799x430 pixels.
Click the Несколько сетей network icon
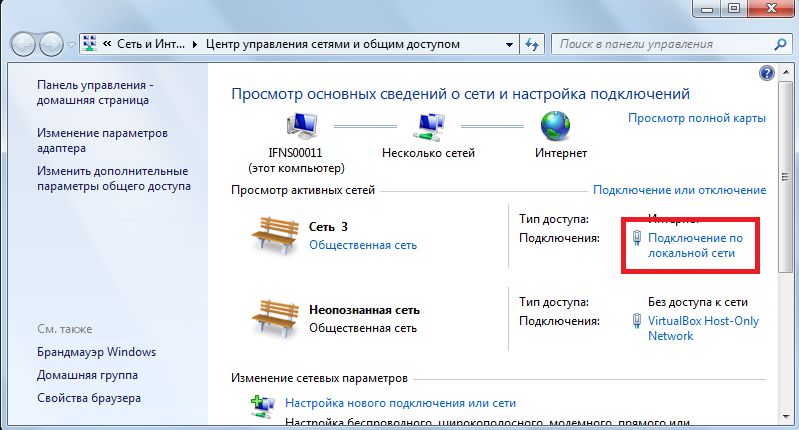(x=428, y=127)
